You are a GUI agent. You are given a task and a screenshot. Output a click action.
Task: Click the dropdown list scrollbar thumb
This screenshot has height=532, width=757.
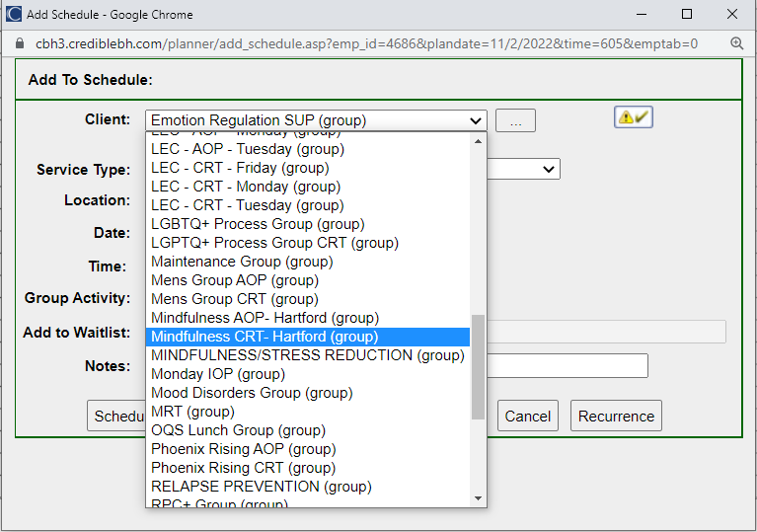[479, 365]
